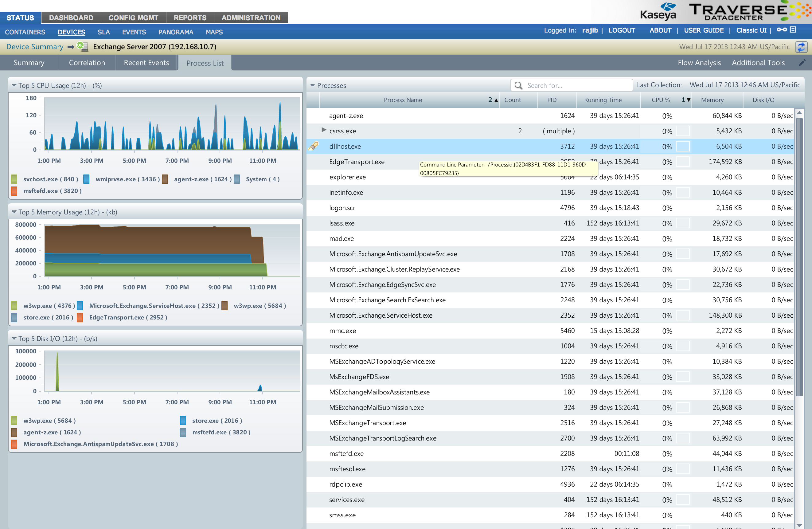Click the link-chain icon after Classic UI
This screenshot has width=812, height=529.
point(782,30)
